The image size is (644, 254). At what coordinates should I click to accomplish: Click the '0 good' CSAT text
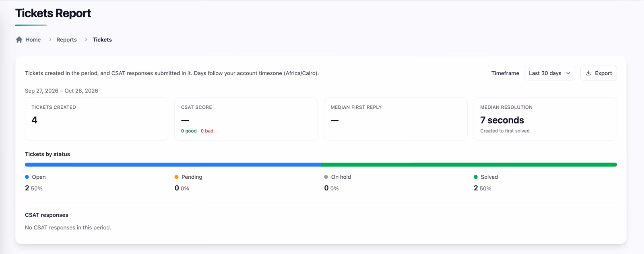[189, 131]
